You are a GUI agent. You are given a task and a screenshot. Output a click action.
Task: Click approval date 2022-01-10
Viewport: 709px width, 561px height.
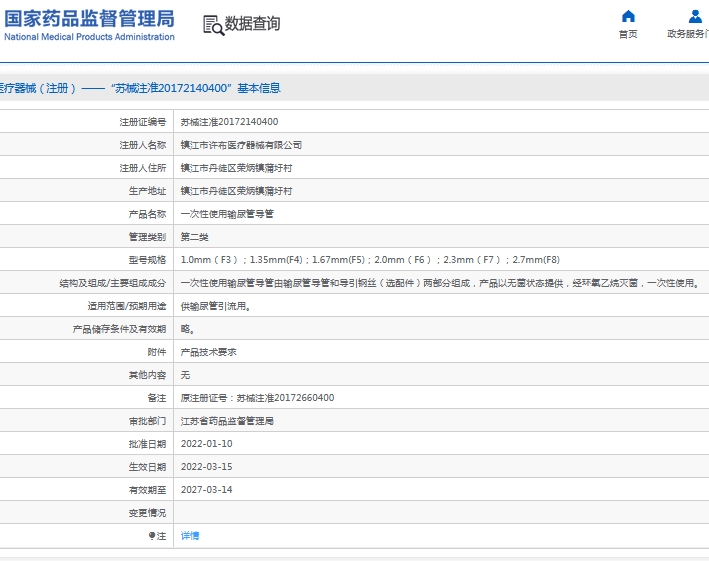click(207, 444)
